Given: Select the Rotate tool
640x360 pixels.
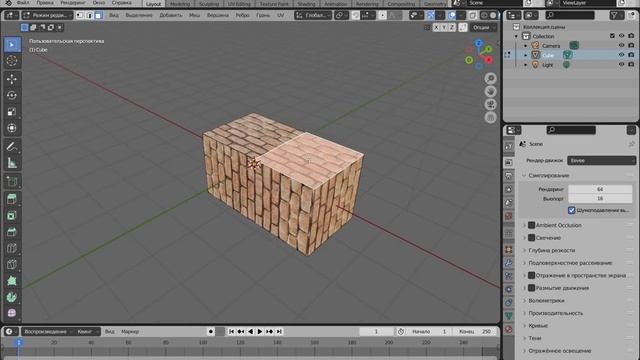Looking at the screenshot, I should [12, 95].
